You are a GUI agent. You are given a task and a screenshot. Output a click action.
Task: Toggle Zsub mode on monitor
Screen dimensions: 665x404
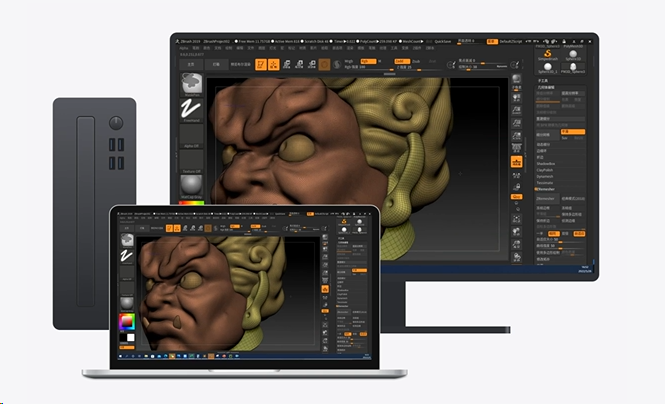tap(416, 61)
